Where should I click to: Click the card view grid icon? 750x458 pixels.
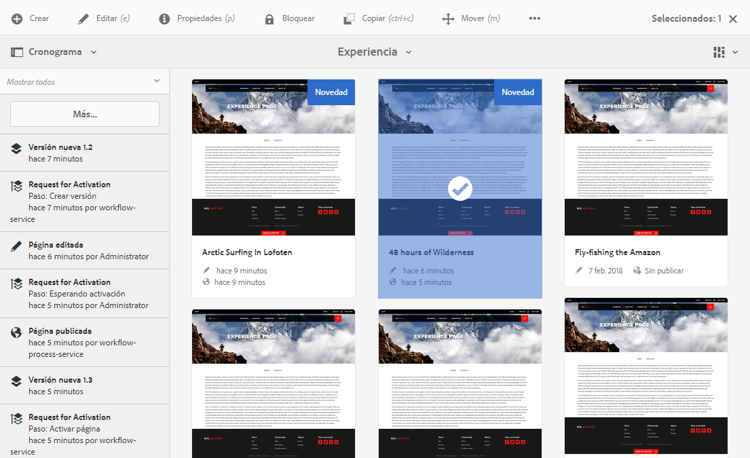(x=719, y=52)
